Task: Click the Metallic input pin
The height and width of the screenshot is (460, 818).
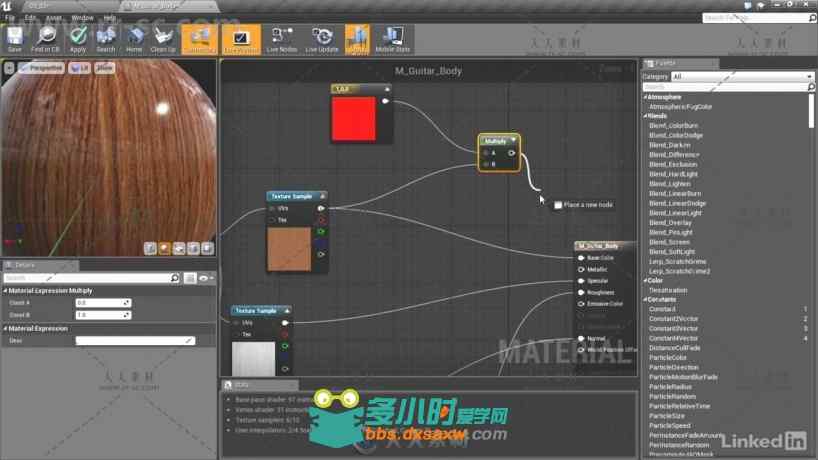Action: [x=581, y=269]
